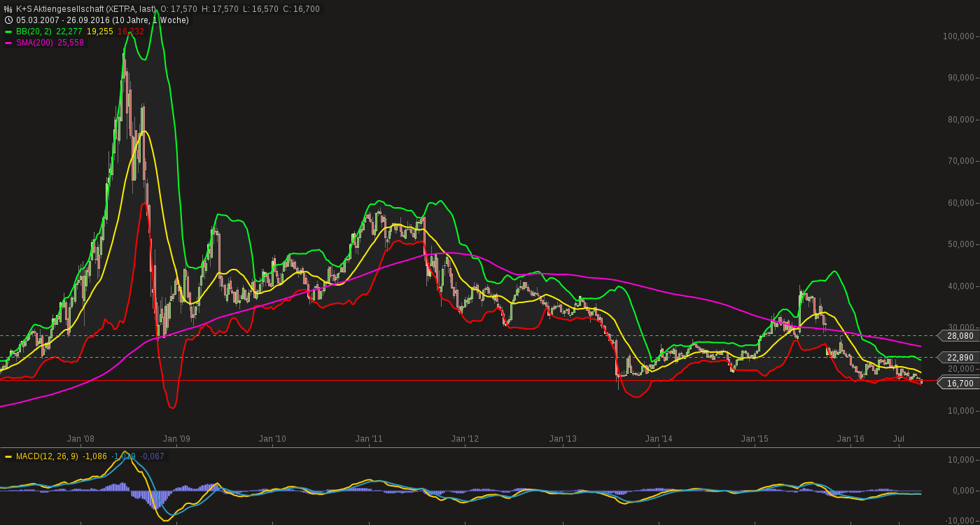This screenshot has height=525, width=980.
Task: Click the 50,000 price axis label
Action: coord(961,244)
